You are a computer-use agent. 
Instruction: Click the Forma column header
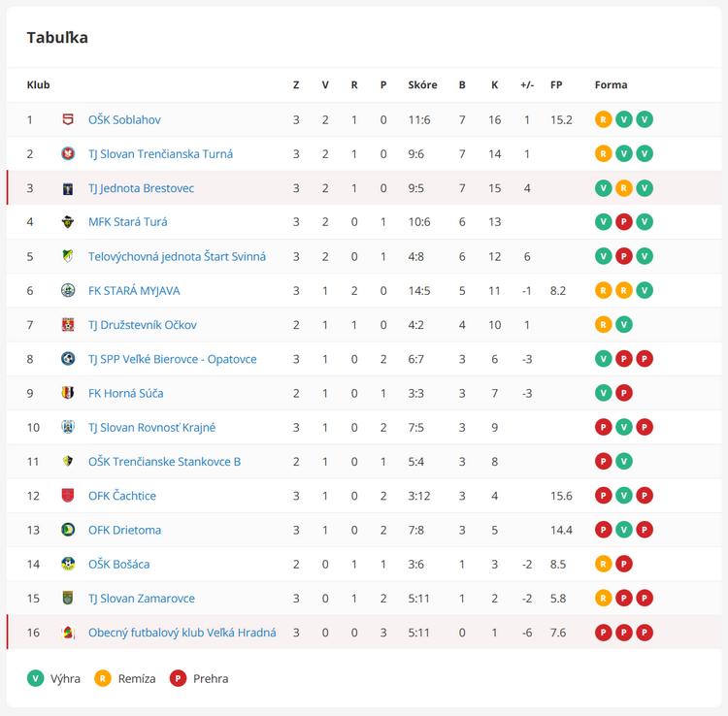click(x=611, y=84)
